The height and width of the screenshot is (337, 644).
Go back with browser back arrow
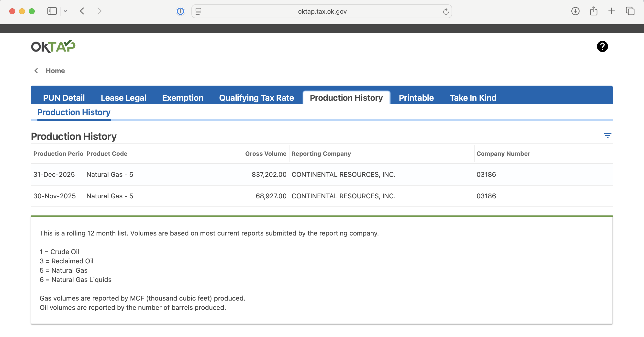82,11
